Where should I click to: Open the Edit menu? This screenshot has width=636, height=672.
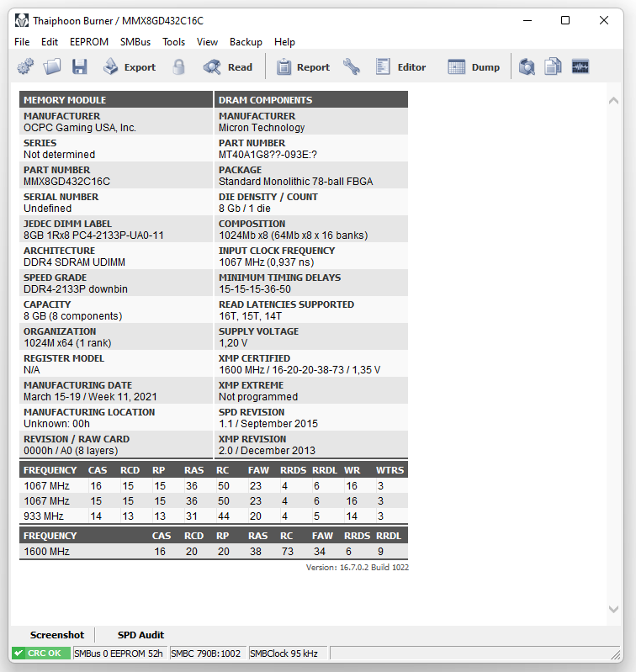click(50, 42)
